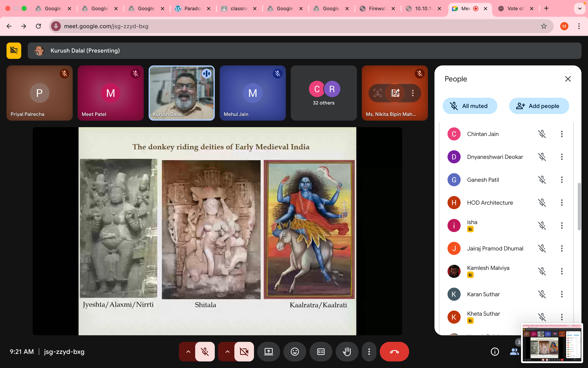588x368 pixels.
Task: Open more actions for Ganesh Patil
Action: click(x=561, y=180)
